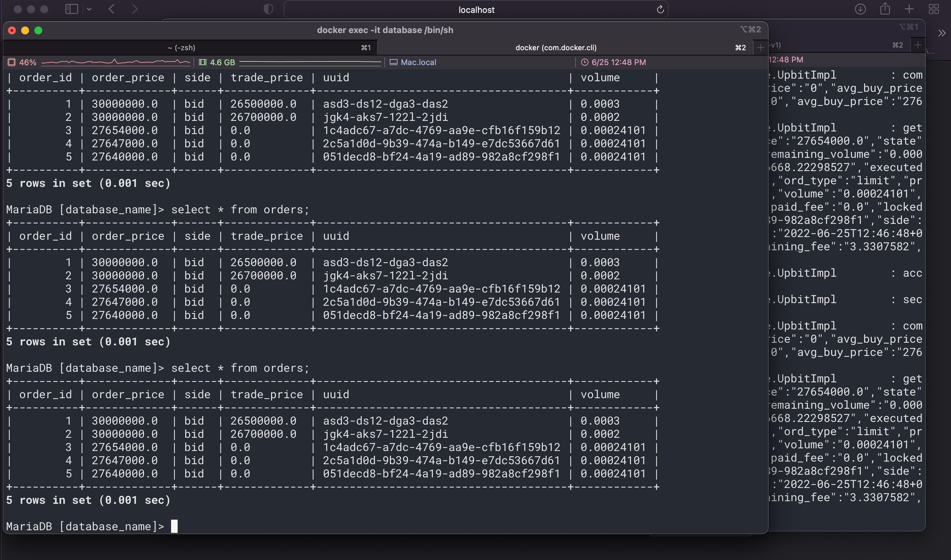Click the Safari sidebar toggle icon
Viewport: 951px width, 560px height.
point(71,9)
